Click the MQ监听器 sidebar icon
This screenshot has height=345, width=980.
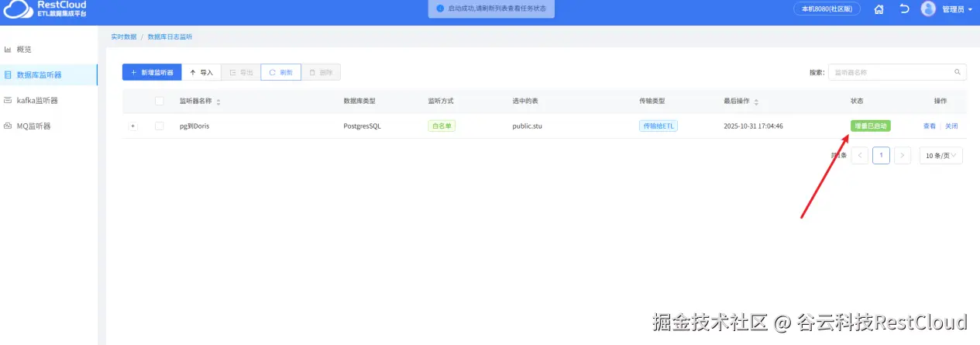(x=8, y=126)
